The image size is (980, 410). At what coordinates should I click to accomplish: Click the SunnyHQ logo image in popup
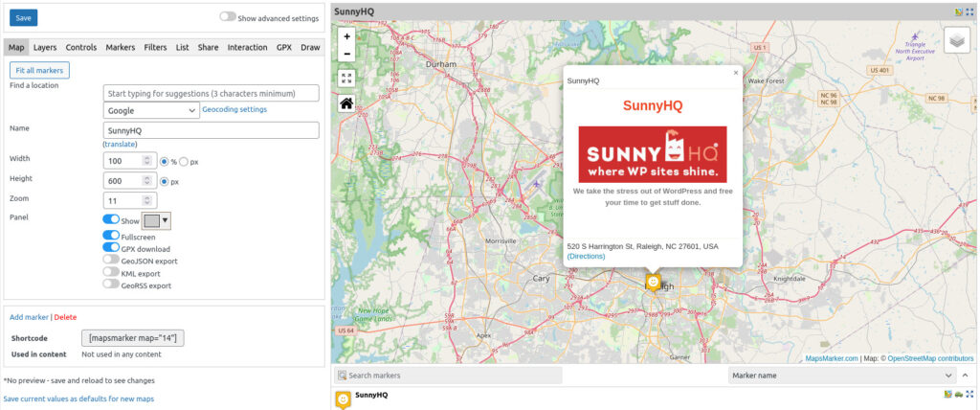(x=653, y=154)
